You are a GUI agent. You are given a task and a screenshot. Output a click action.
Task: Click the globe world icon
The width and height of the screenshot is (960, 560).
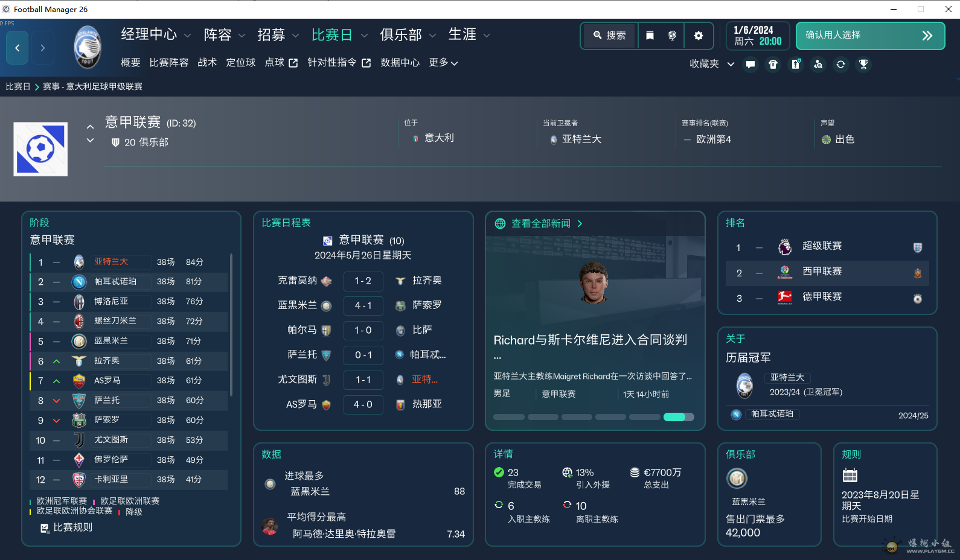[x=672, y=36]
